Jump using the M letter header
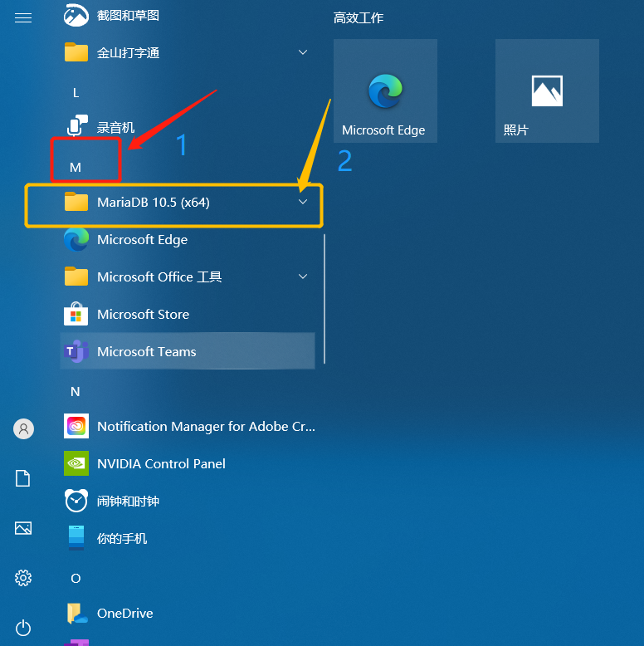Screen dimensions: 644x646 (x=76, y=167)
